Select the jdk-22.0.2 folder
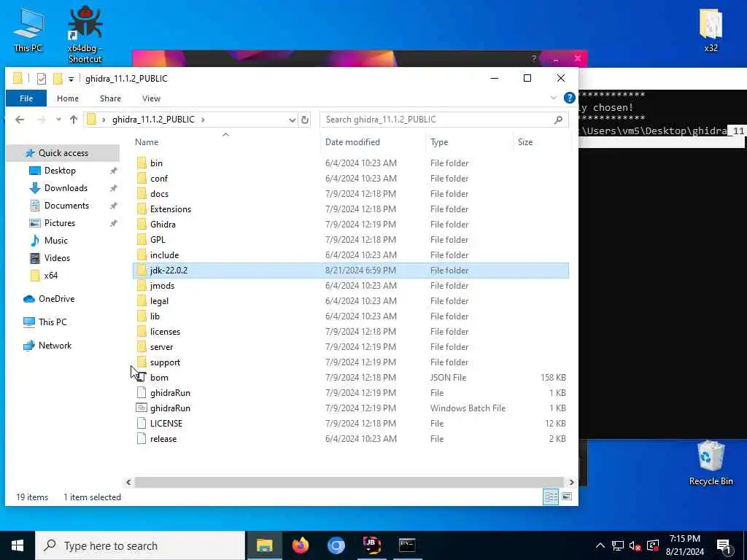 (x=351, y=271)
